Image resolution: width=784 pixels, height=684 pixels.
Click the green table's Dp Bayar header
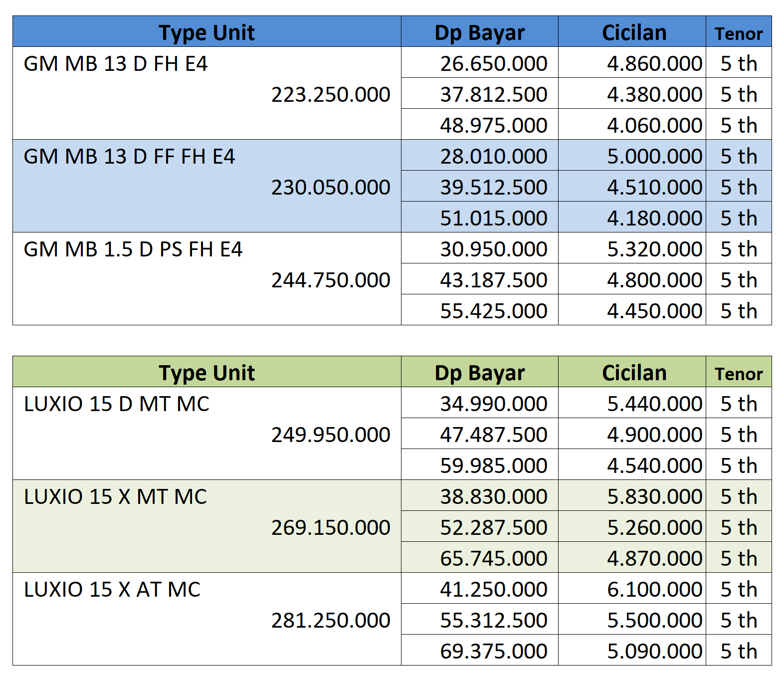(x=479, y=373)
